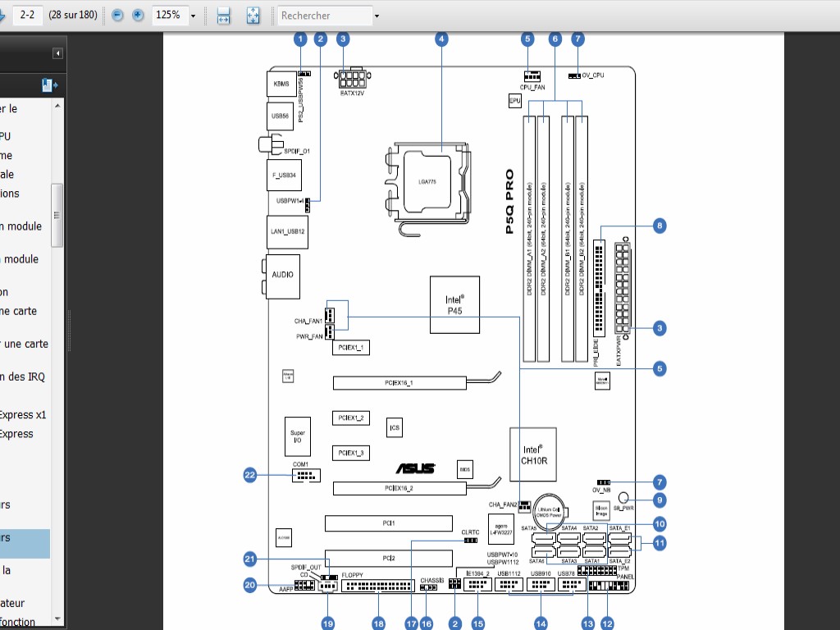Select the fit full page icon
Screen dimensions: 840x630
coord(253,16)
